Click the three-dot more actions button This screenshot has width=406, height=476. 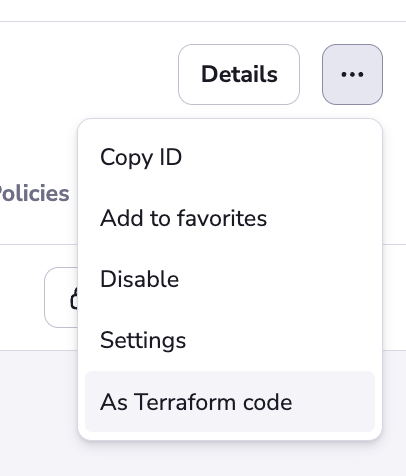click(352, 74)
